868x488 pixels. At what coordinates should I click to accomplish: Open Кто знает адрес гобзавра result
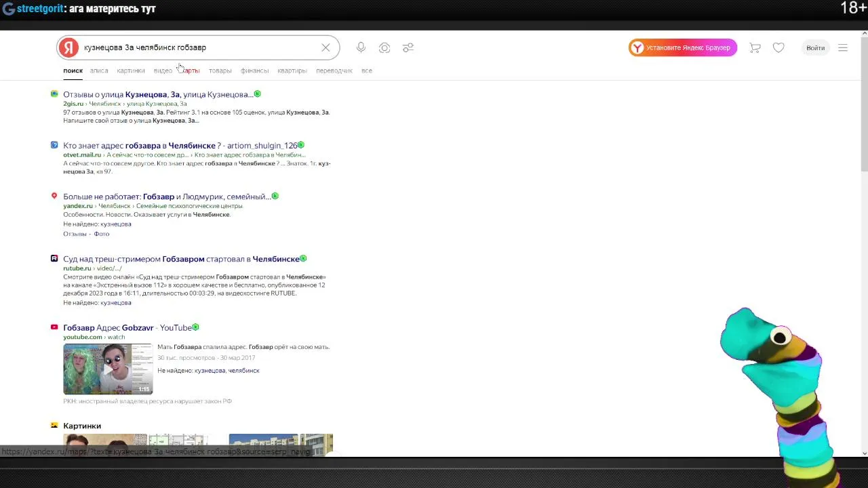click(x=180, y=145)
